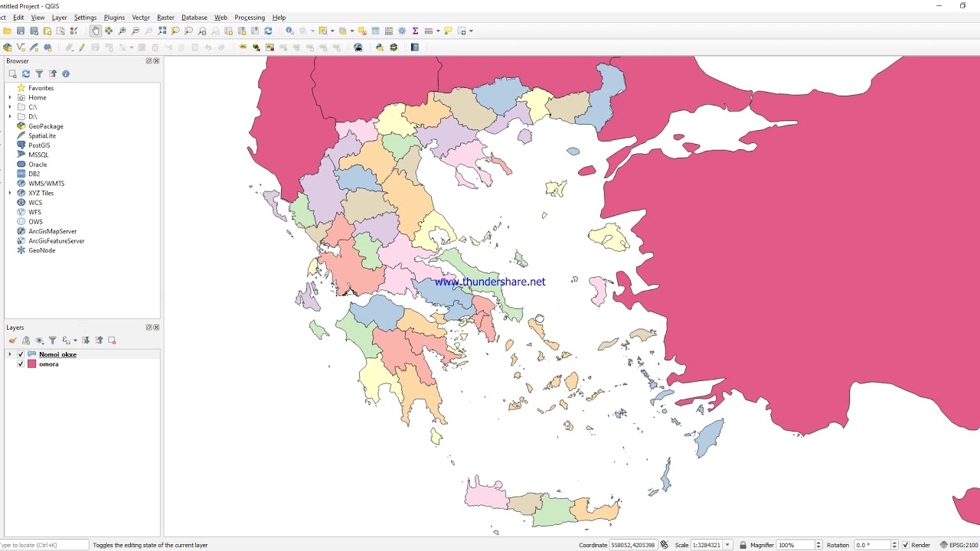
Task: Toggle the Render checkbox in status bar
Action: point(905,545)
